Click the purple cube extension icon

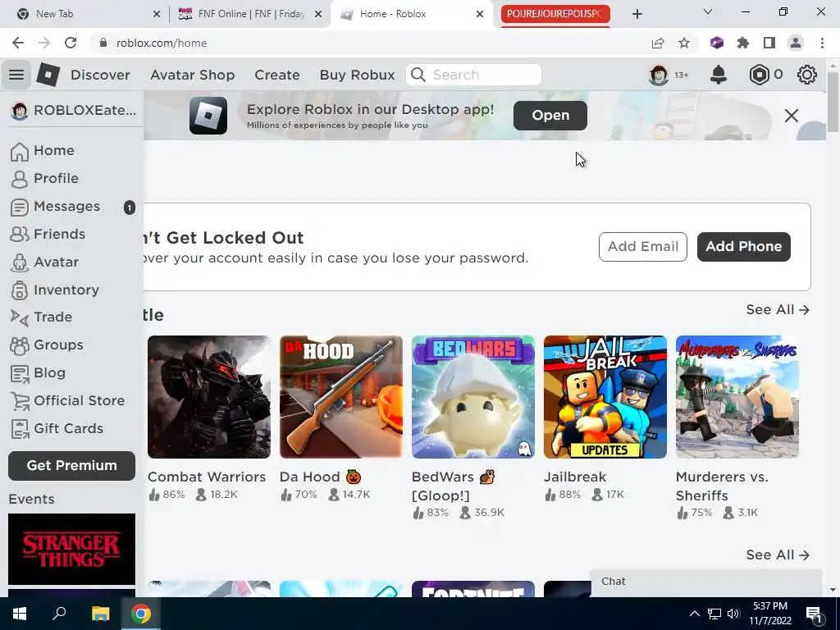[x=717, y=43]
